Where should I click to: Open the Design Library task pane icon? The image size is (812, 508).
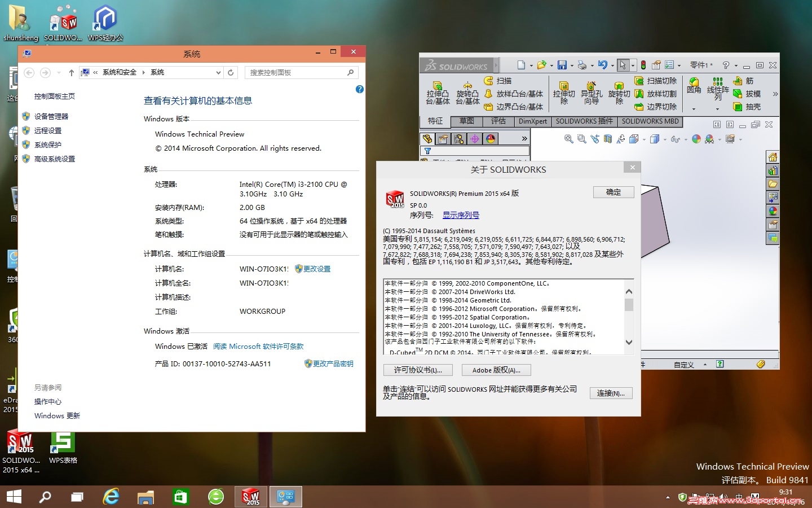coord(773,170)
